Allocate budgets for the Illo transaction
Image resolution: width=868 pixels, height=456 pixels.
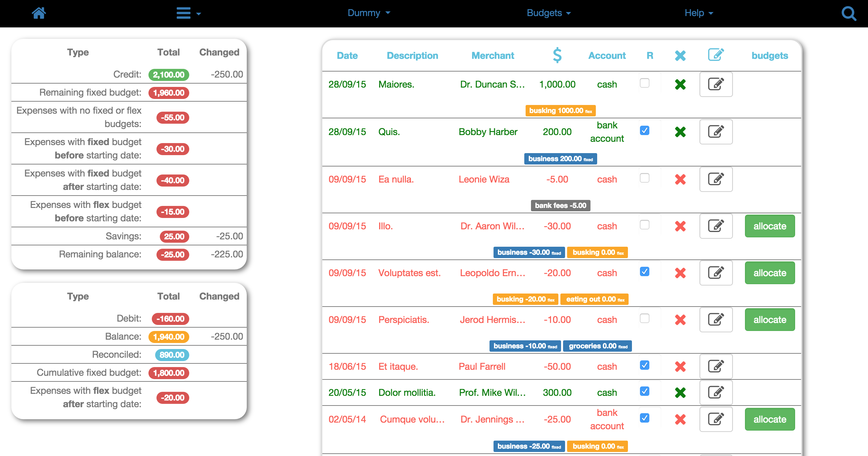[x=769, y=226]
